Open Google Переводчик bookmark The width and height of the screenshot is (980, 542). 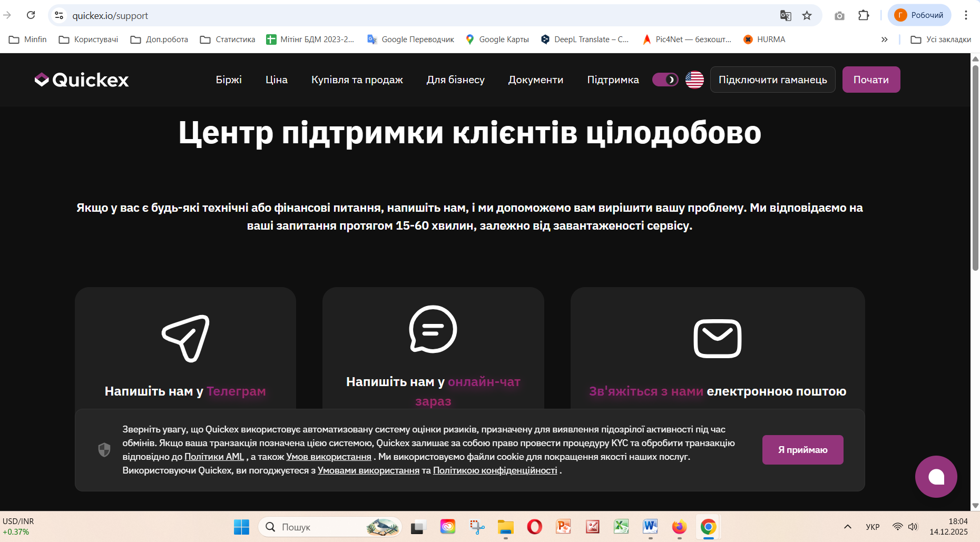[411, 40]
